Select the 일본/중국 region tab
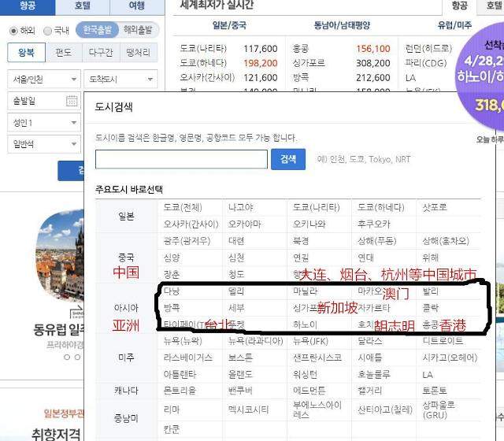 point(229,25)
